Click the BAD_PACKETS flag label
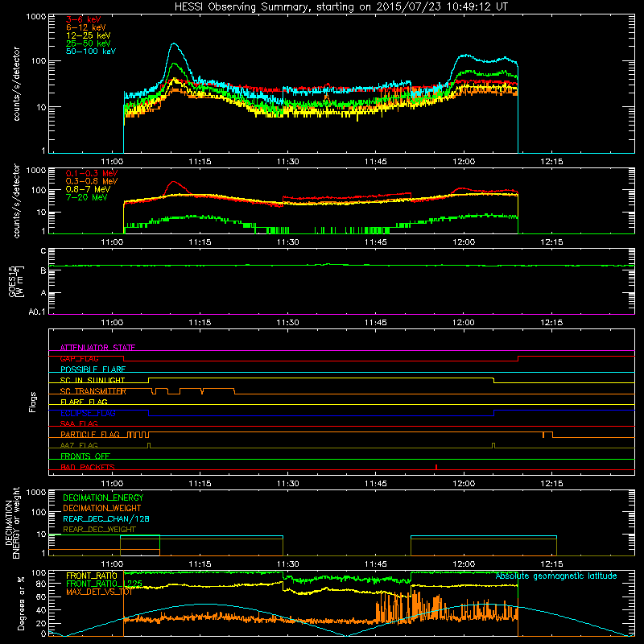The width and height of the screenshot is (644, 644). pos(88,467)
